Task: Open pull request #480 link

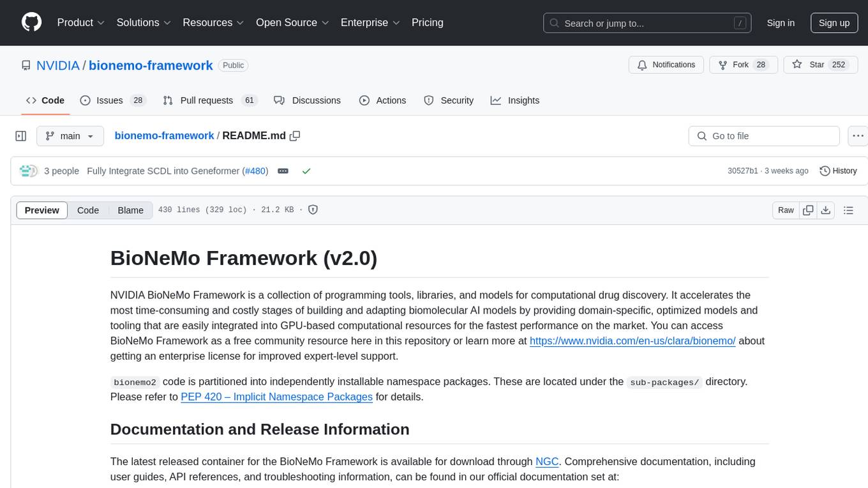Action: pos(255,171)
